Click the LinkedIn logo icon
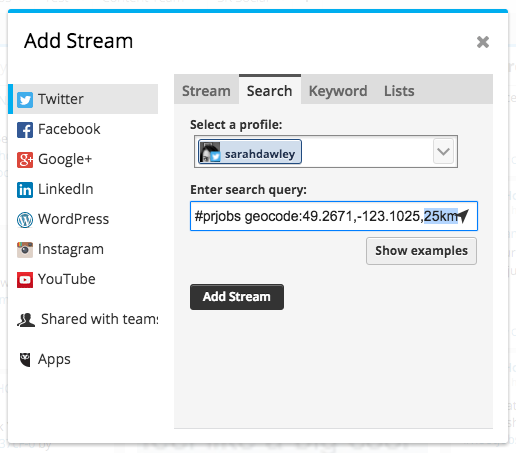The image size is (516, 453). (x=25, y=190)
